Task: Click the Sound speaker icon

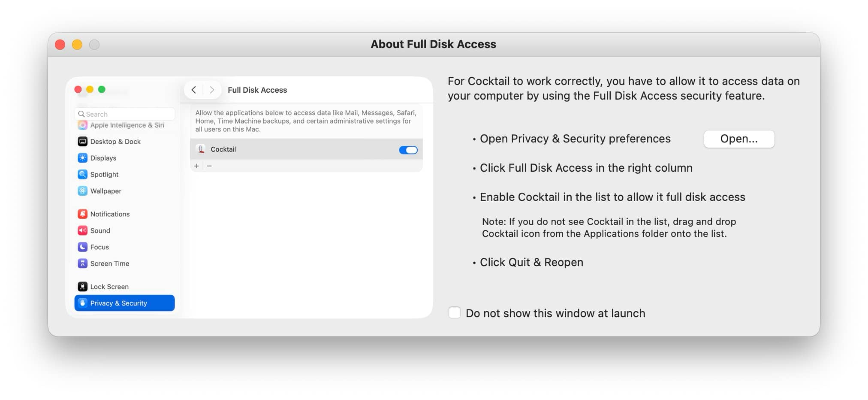Action: (x=82, y=230)
